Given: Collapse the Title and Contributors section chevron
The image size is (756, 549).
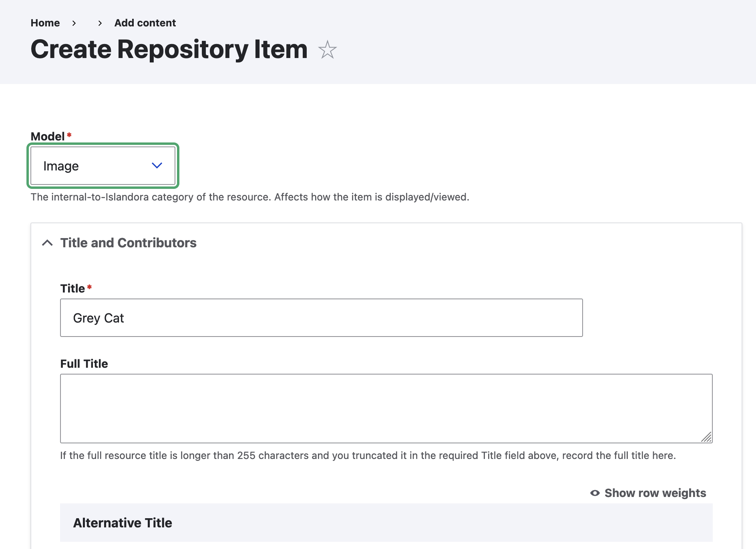Looking at the screenshot, I should click(x=47, y=243).
